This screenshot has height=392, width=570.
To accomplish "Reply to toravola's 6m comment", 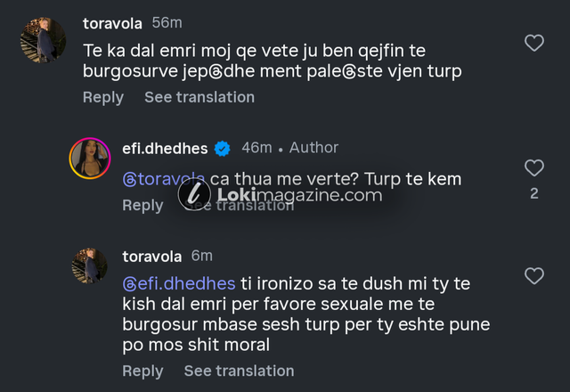I will [x=142, y=371].
